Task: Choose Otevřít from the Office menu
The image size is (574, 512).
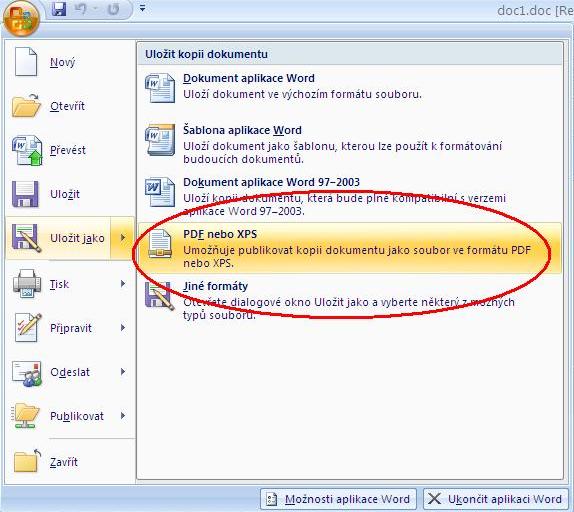Action: (x=70, y=106)
